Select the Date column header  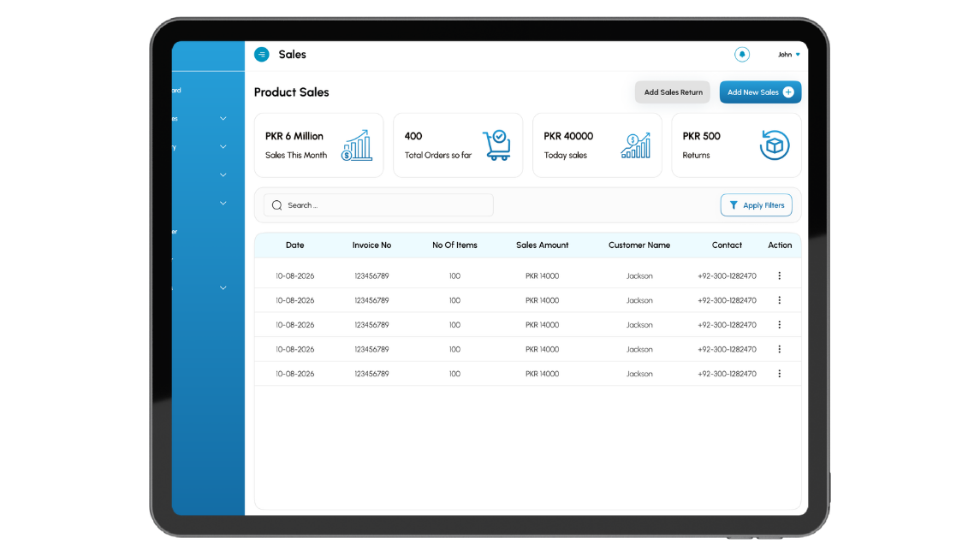coord(295,245)
